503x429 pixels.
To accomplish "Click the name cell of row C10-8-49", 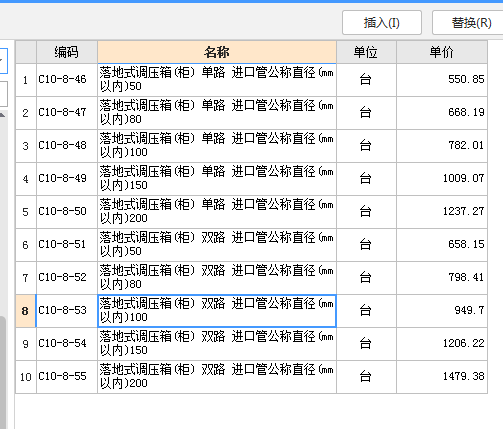I will (x=217, y=179).
